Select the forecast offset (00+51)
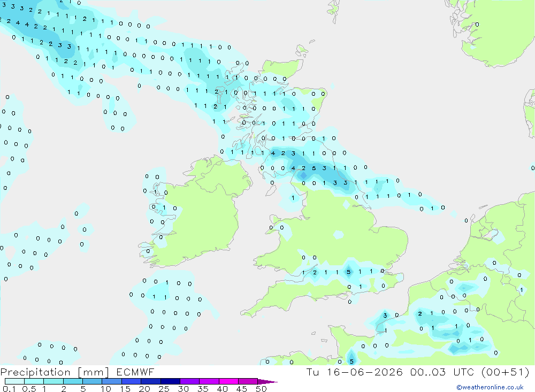The image size is (535, 392). 506,372
